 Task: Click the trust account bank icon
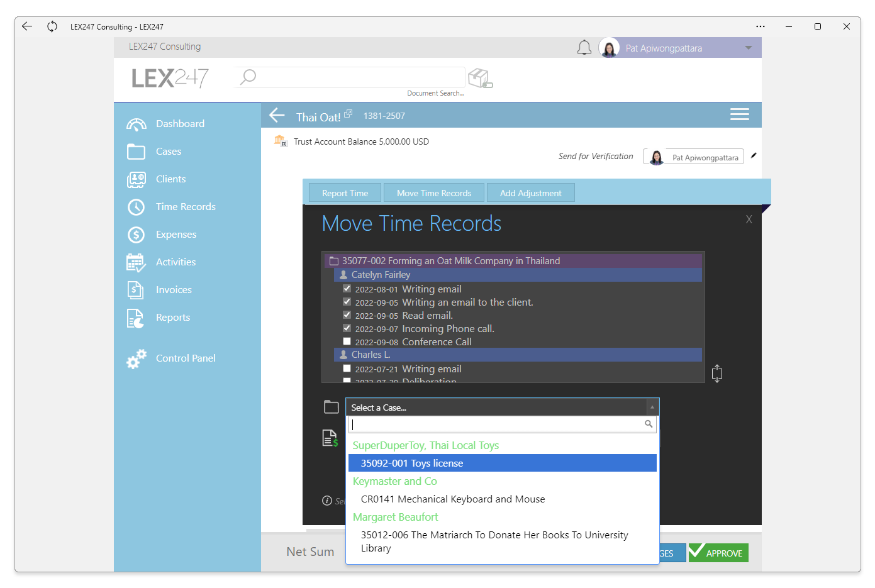pos(281,141)
